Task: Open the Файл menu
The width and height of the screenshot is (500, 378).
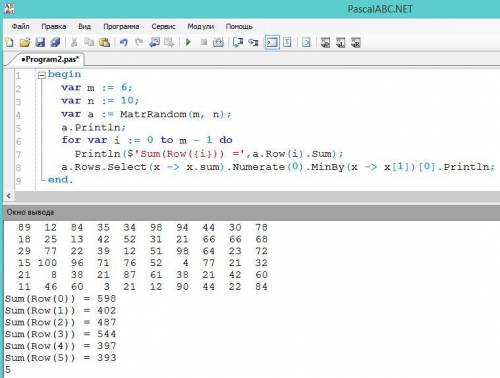Action: 21,26
